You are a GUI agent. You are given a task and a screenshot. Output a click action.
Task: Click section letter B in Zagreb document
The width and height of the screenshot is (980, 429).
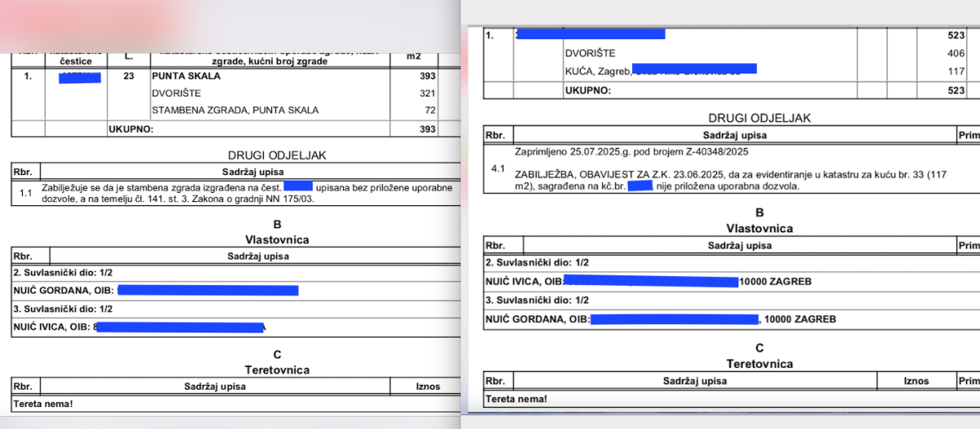pyautogui.click(x=759, y=213)
